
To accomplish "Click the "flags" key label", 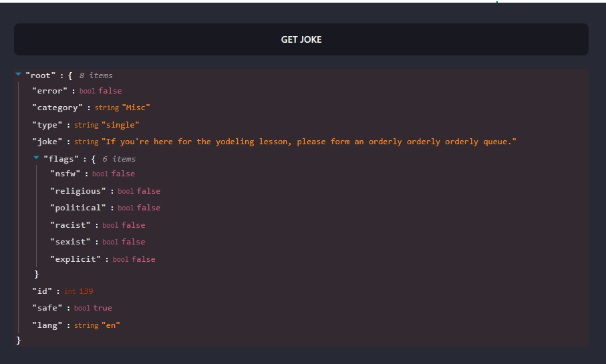I will (x=61, y=159).
